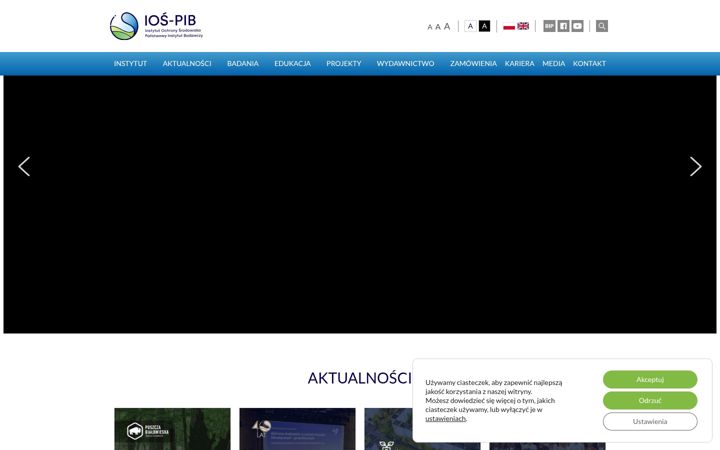Go to KARIERA page
The height and width of the screenshot is (450, 720).
tap(519, 63)
